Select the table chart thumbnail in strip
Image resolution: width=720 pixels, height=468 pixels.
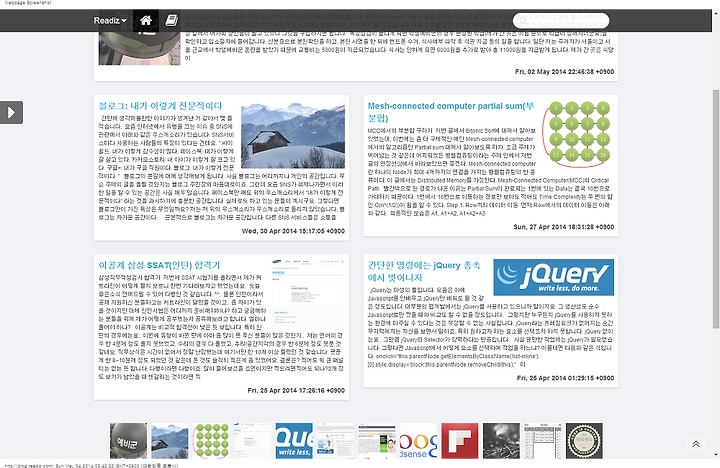(543, 441)
